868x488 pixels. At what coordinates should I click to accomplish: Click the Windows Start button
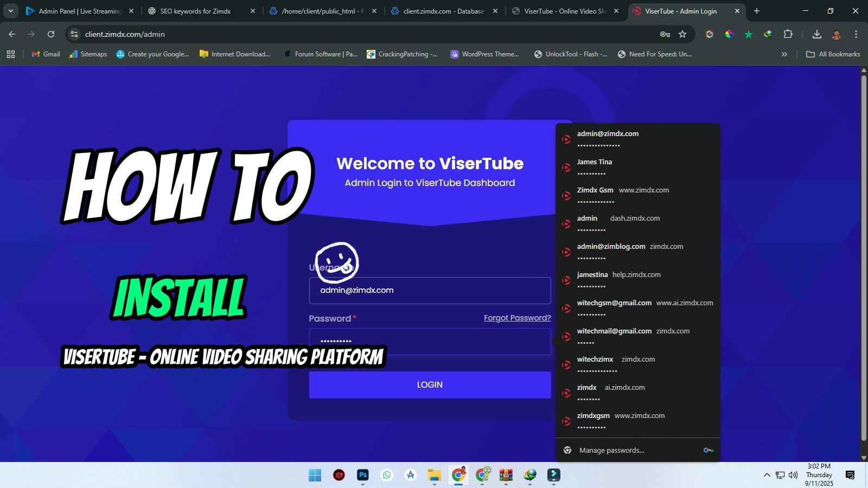[315, 476]
